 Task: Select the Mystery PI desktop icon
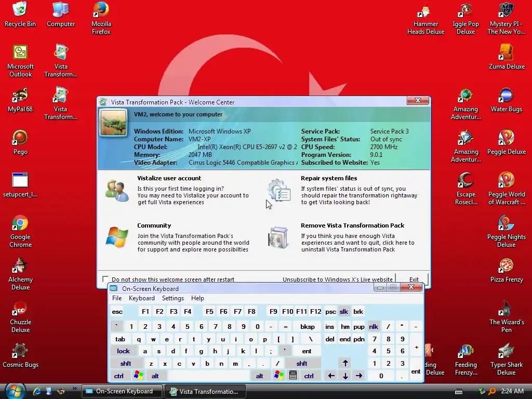tap(506, 18)
